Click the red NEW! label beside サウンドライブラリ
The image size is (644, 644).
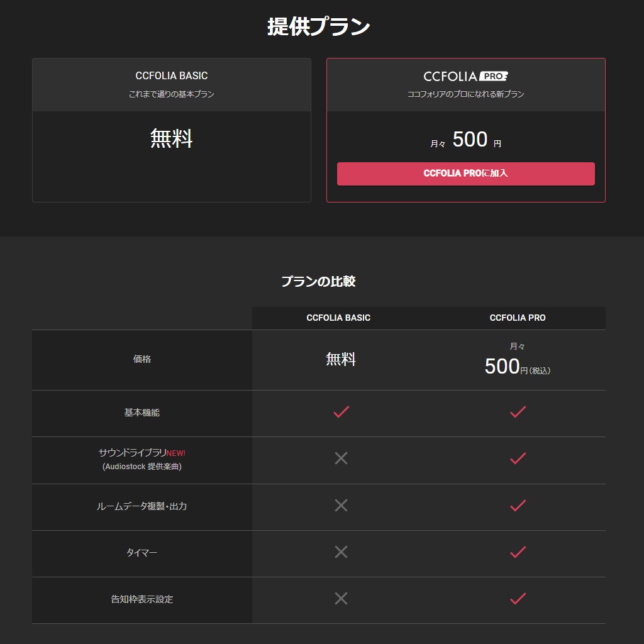pos(176,453)
